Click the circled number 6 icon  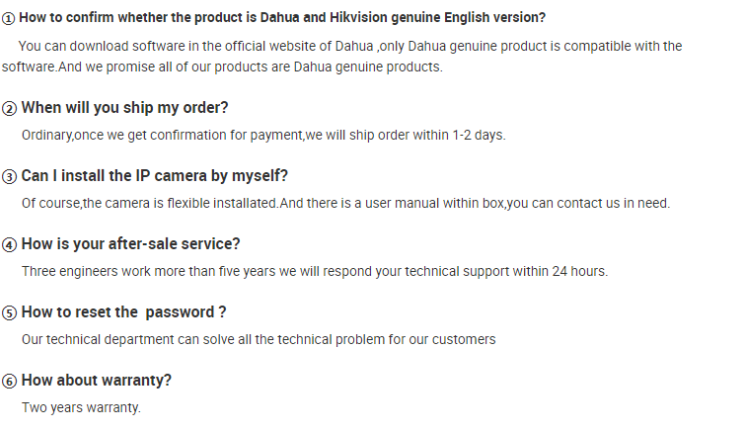pyautogui.click(x=9, y=381)
